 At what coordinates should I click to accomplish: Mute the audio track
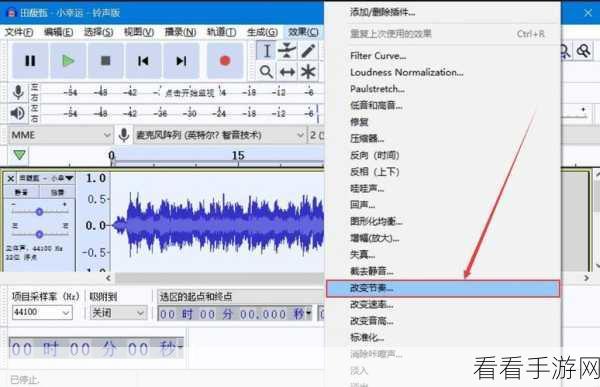pyautogui.click(x=21, y=192)
